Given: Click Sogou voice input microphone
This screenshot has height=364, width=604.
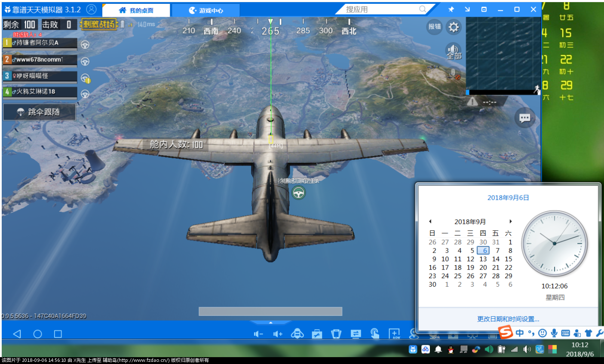Looking at the screenshot, I should point(554,333).
